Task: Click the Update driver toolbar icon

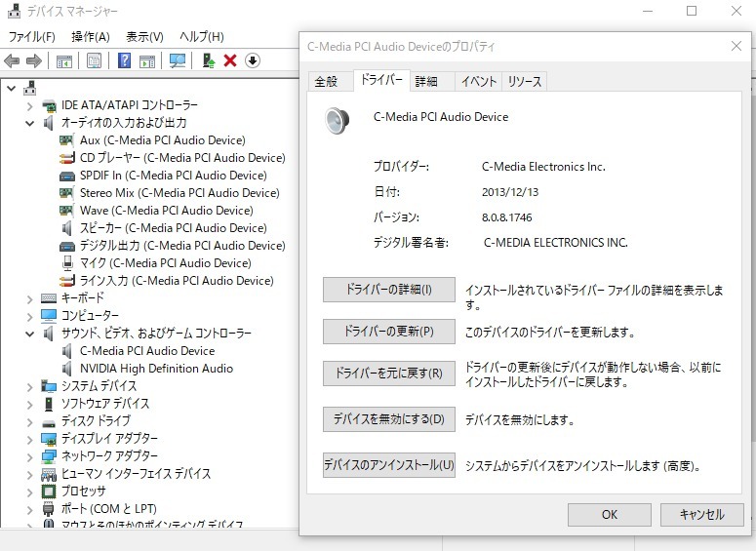Action: (209, 60)
